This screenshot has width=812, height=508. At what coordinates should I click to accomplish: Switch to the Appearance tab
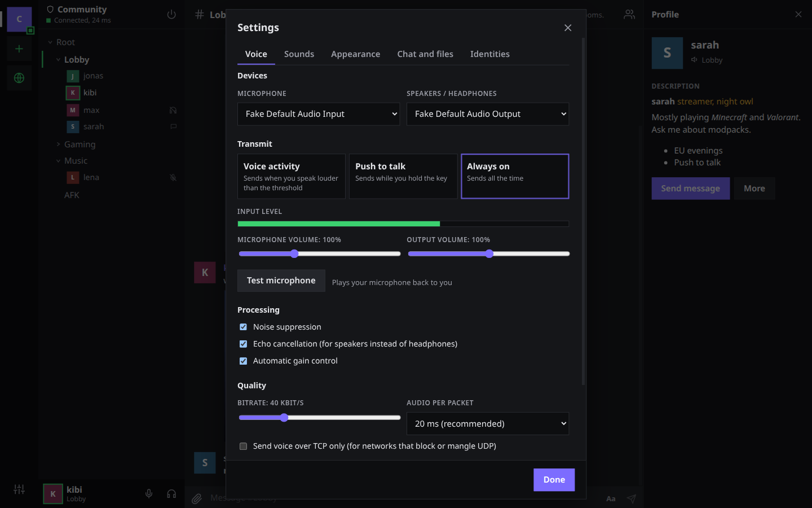[x=355, y=54]
